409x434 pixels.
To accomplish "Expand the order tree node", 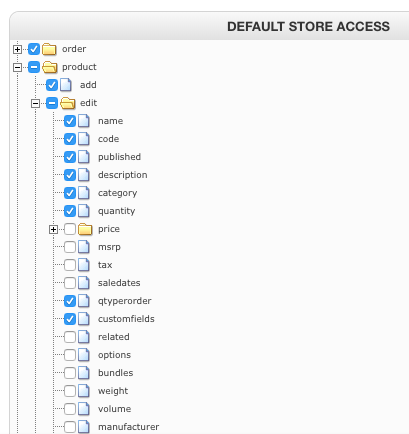I will click(17, 49).
